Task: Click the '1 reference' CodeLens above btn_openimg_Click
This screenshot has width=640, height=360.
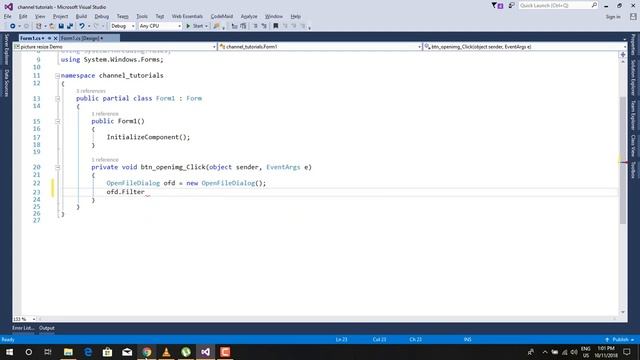Action: (x=105, y=160)
